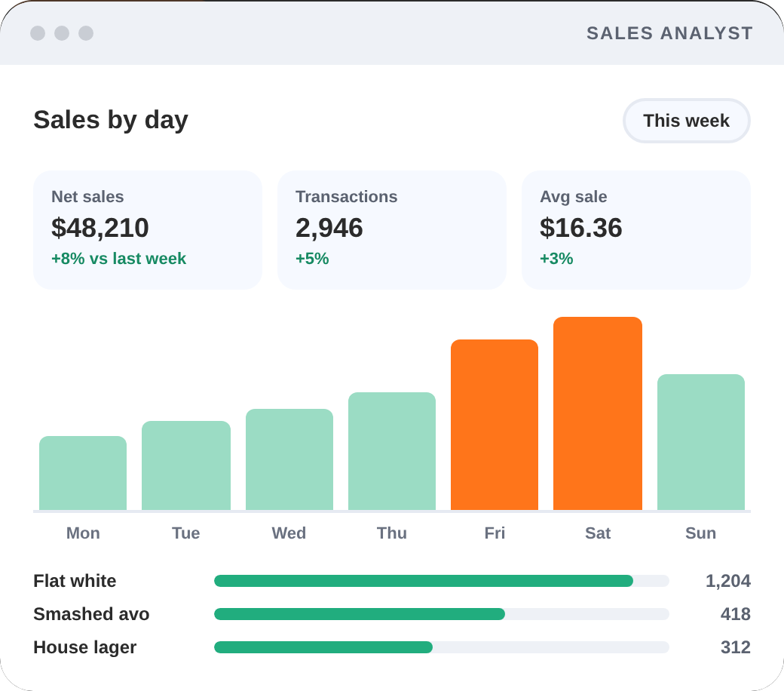Click the Monday sales bar
The image size is (784, 691).
click(83, 473)
